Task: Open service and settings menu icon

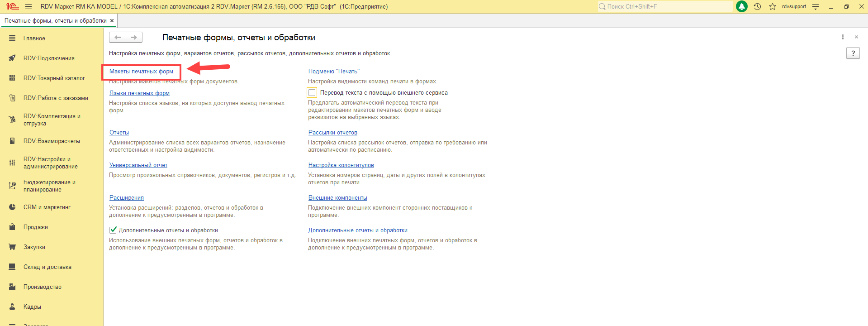Action: pos(816,7)
